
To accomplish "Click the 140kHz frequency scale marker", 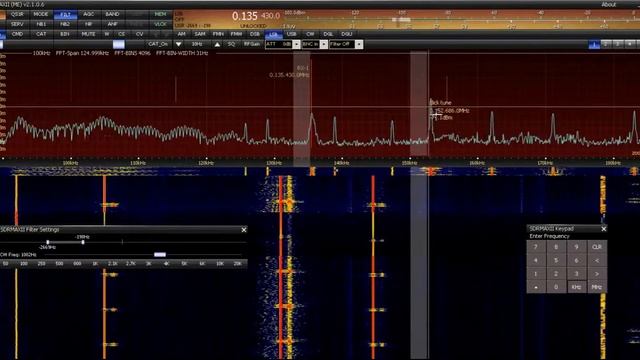I will (341, 163).
